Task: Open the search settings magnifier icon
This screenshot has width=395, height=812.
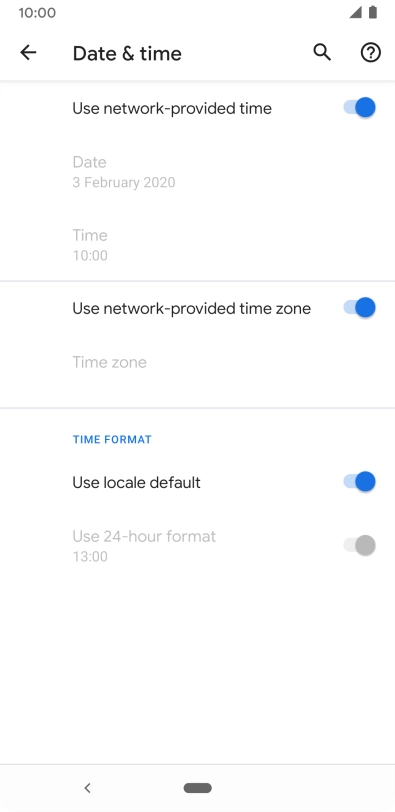Action: (322, 52)
